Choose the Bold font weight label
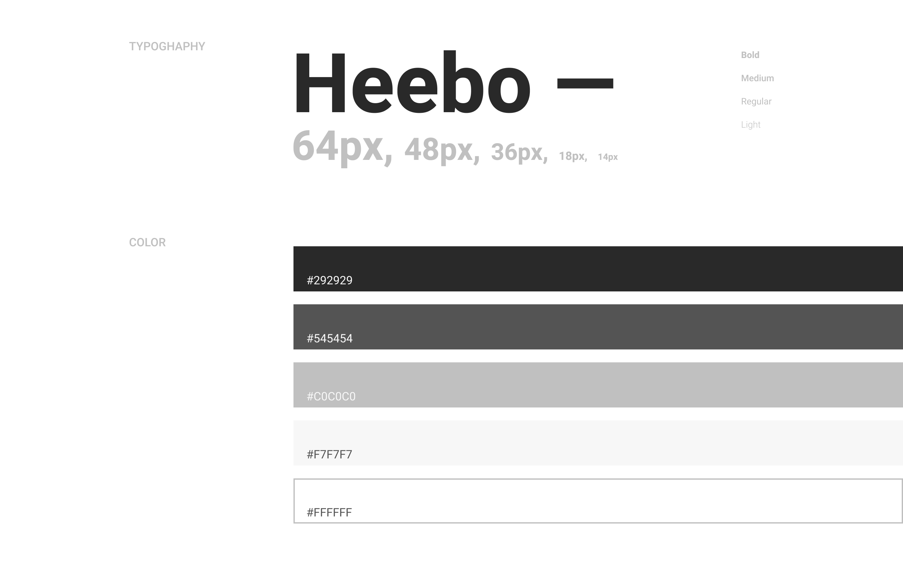The height and width of the screenshot is (588, 903). (750, 55)
